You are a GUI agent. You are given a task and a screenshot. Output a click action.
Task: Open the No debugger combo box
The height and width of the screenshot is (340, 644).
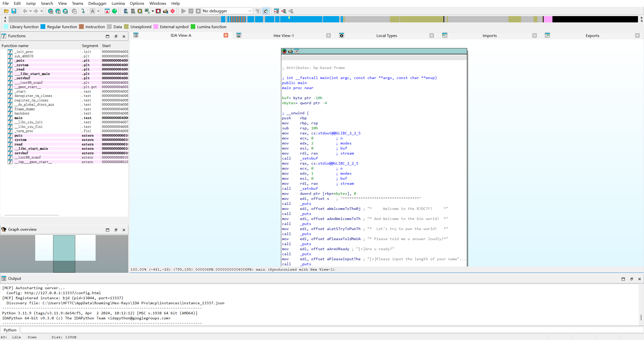pyautogui.click(x=227, y=11)
